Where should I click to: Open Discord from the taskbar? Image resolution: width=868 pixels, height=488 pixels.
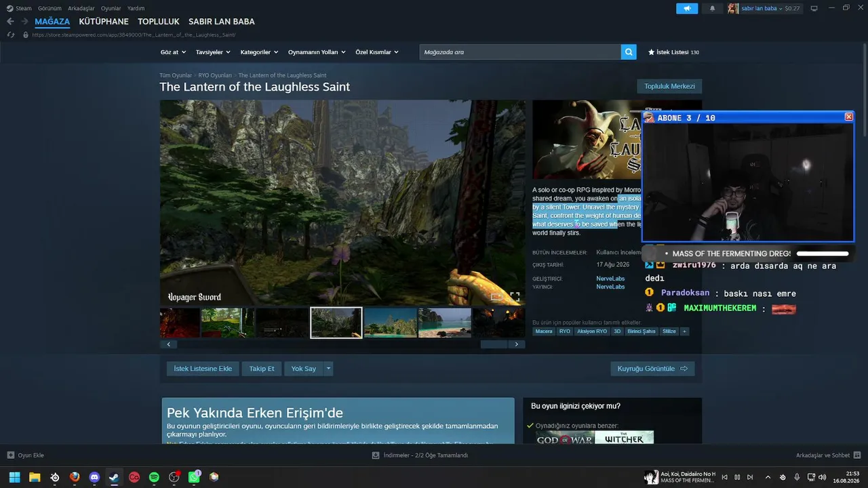tap(94, 477)
